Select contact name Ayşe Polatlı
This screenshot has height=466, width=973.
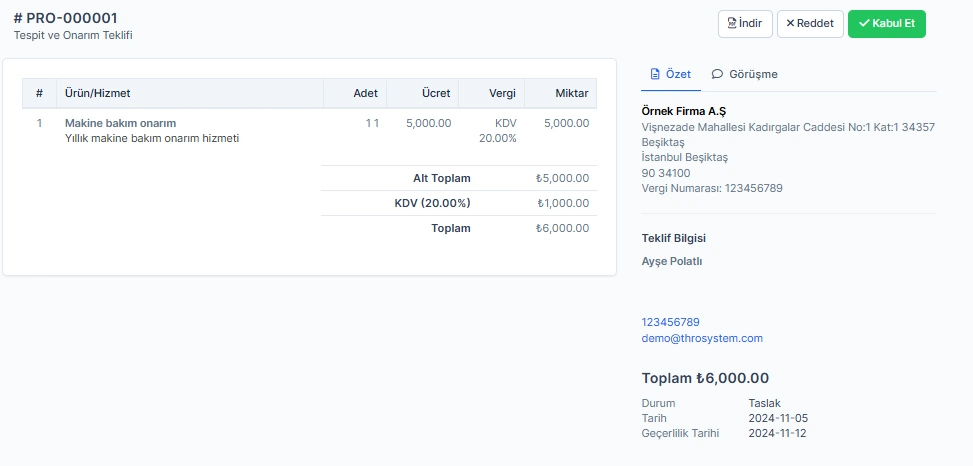[671, 261]
